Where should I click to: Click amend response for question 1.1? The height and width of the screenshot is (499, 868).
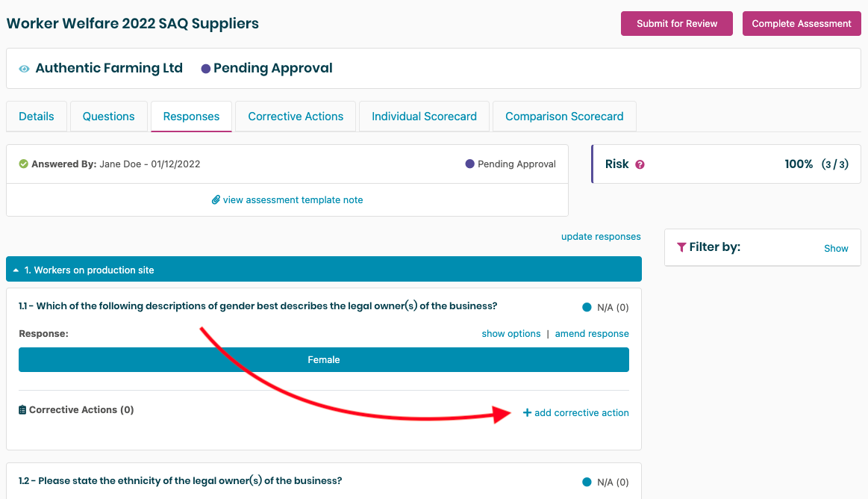(592, 334)
